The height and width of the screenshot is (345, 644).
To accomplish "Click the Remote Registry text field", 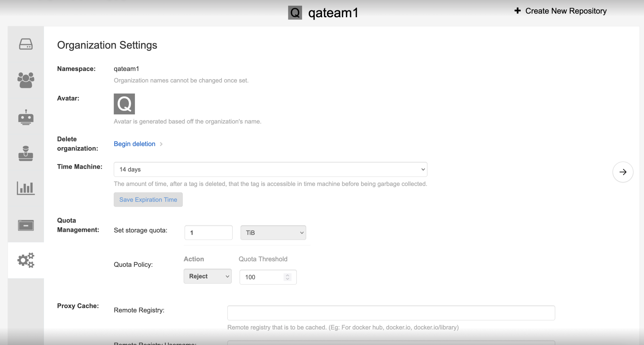I will (391, 313).
